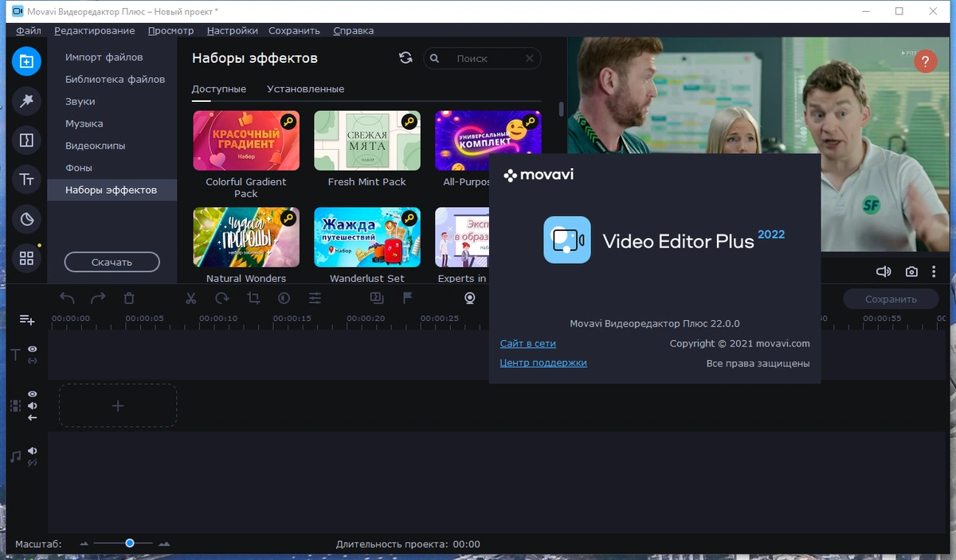Open the Центр поддержки link
Screen dimensions: 956x560
point(543,362)
